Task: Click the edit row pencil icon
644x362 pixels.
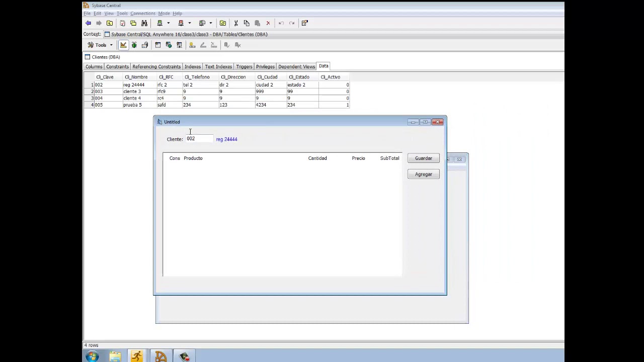Action: (x=203, y=45)
